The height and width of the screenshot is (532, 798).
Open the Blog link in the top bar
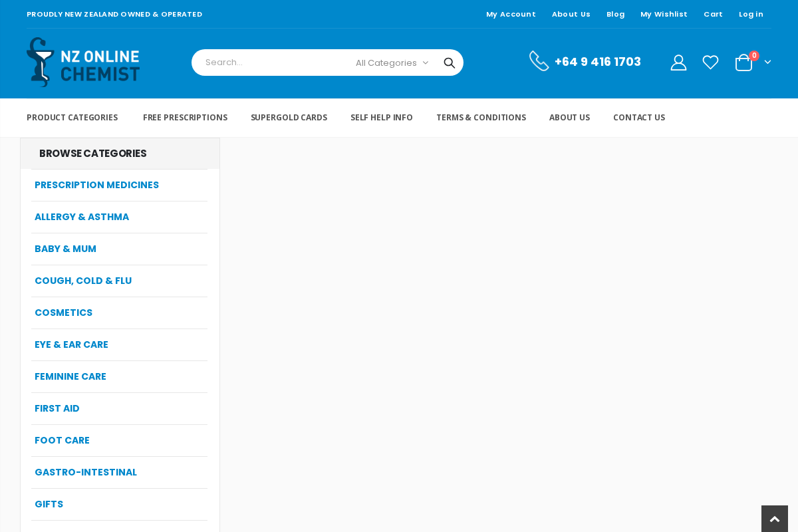click(616, 13)
